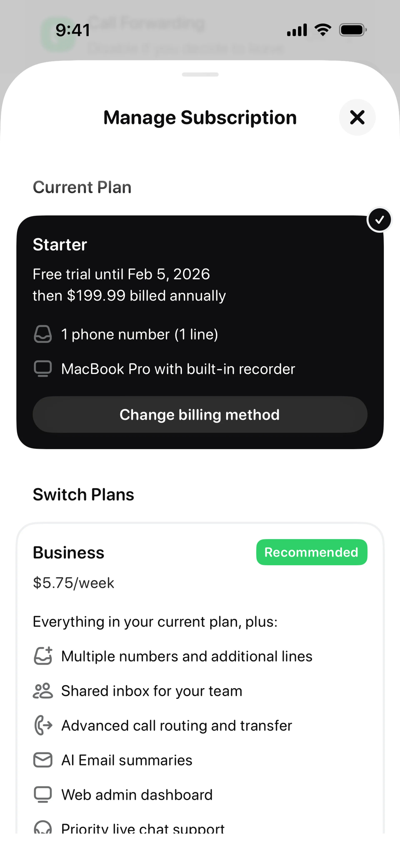Close the Manage Subscription sheet
400x868 pixels.
pyautogui.click(x=357, y=117)
